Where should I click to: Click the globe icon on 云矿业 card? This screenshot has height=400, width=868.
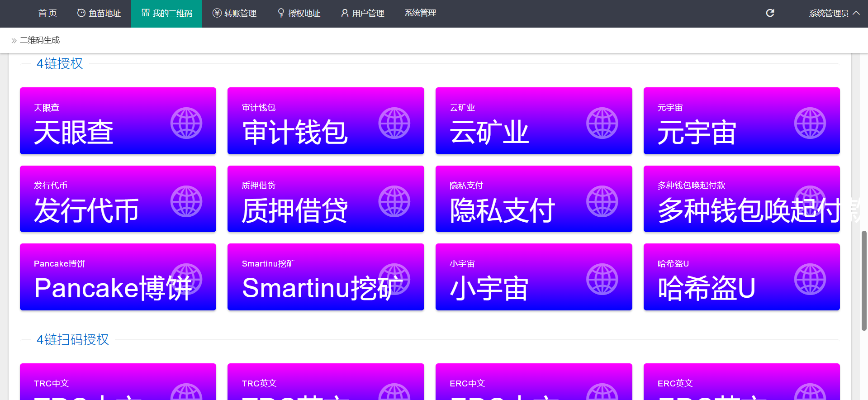coord(602,123)
